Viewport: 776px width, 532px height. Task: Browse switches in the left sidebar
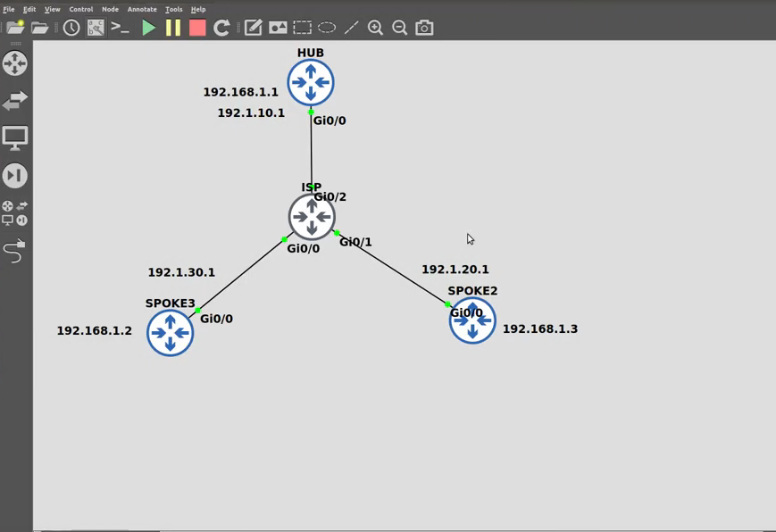click(14, 101)
